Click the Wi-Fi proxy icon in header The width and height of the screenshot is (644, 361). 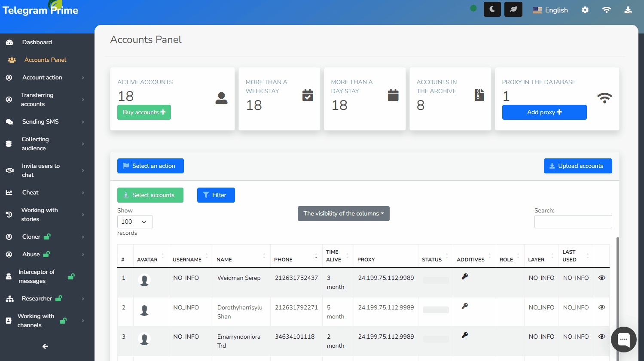pos(606,10)
